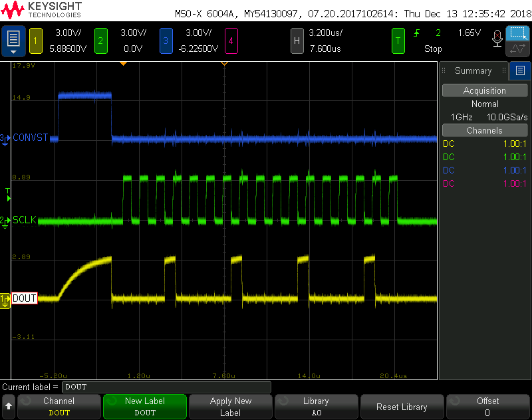Screen dimensions: 532x420
Task: Click the 10.0GSa/s sample rate text
Action: 507,117
